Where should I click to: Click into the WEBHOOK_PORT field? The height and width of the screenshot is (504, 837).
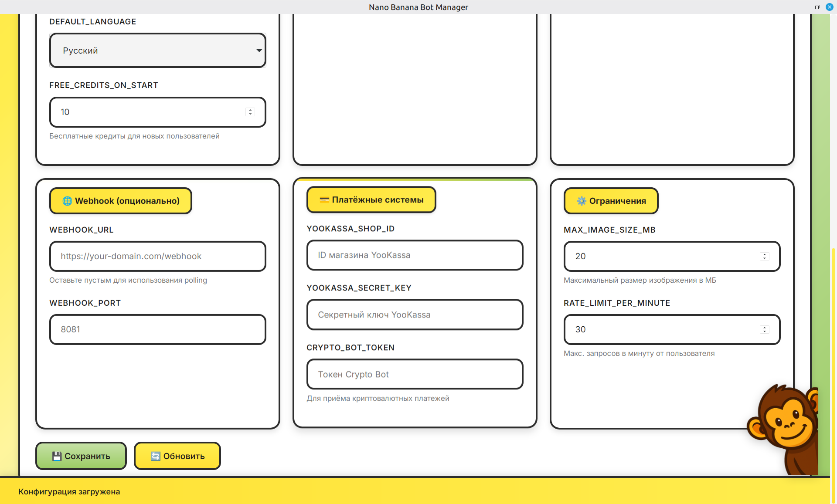[x=158, y=329]
